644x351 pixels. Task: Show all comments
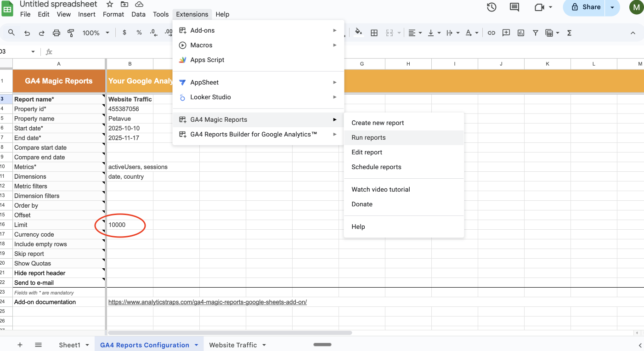click(514, 7)
